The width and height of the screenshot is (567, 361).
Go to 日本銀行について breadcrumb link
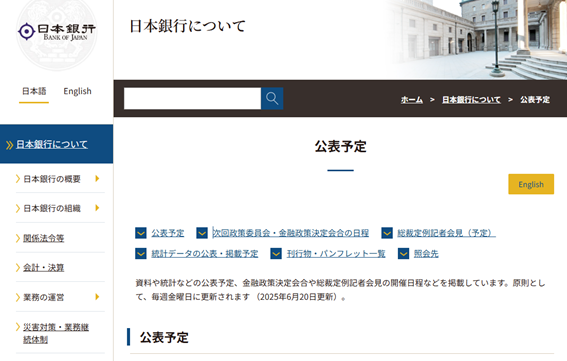click(471, 99)
